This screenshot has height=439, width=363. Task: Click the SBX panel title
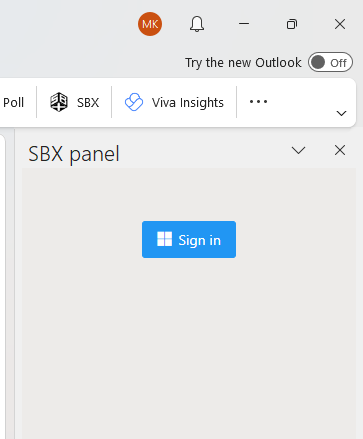74,154
